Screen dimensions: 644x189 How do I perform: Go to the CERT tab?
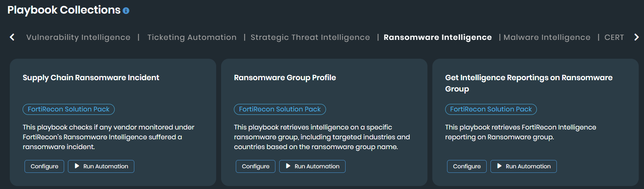pyautogui.click(x=614, y=37)
